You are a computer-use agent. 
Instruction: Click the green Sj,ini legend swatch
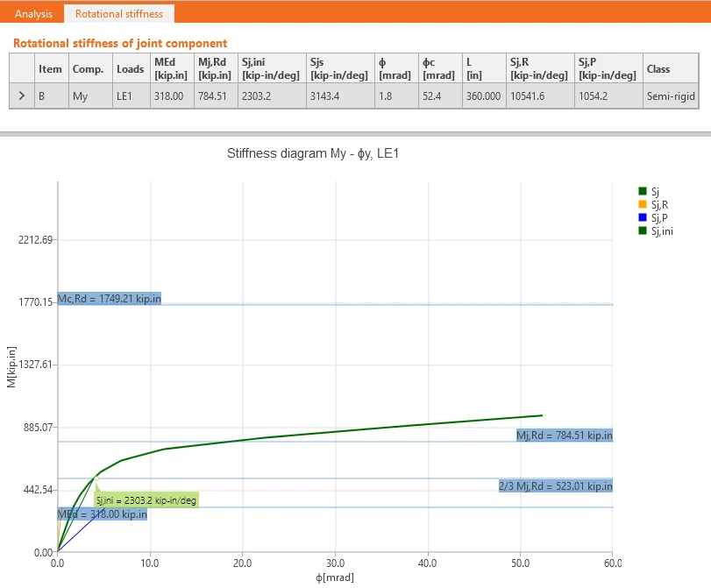click(x=642, y=230)
